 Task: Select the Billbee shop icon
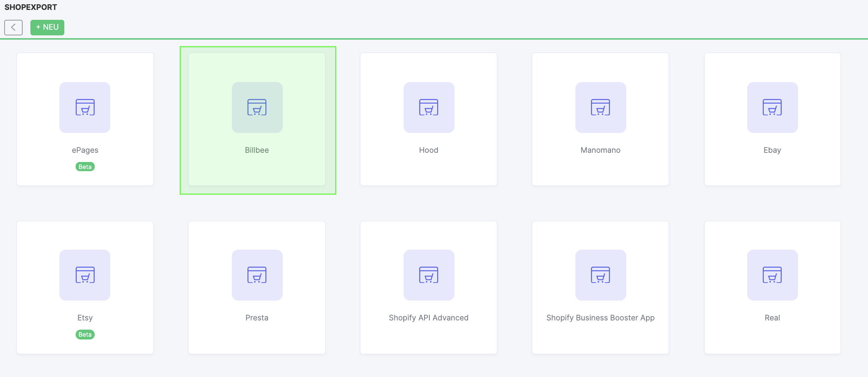pyautogui.click(x=257, y=108)
